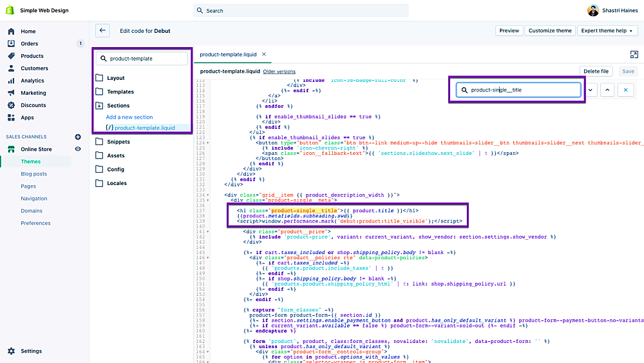Click the Save button
The height and width of the screenshot is (363, 644).
click(x=628, y=71)
